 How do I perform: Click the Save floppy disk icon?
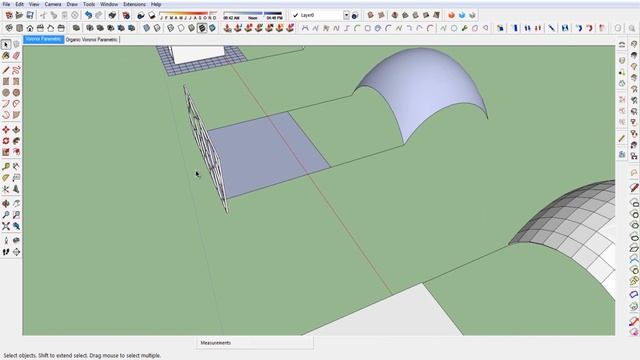coord(30,15)
